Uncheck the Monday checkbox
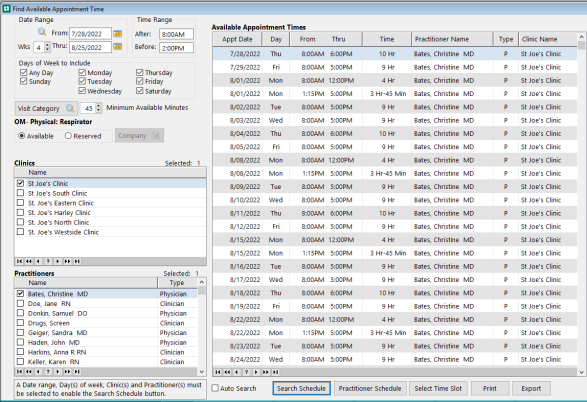The width and height of the screenshot is (587, 402). coord(82,72)
